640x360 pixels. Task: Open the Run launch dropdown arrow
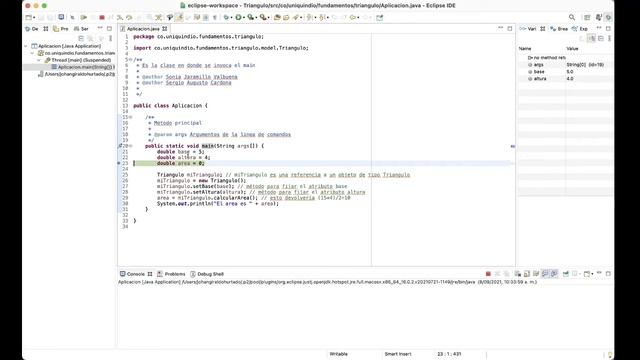coord(244,18)
